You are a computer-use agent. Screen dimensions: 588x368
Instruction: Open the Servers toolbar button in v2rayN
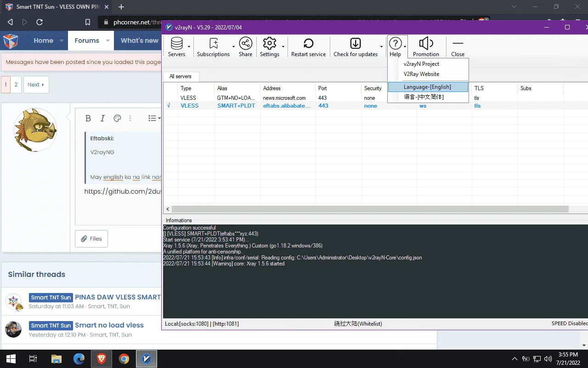(x=176, y=47)
